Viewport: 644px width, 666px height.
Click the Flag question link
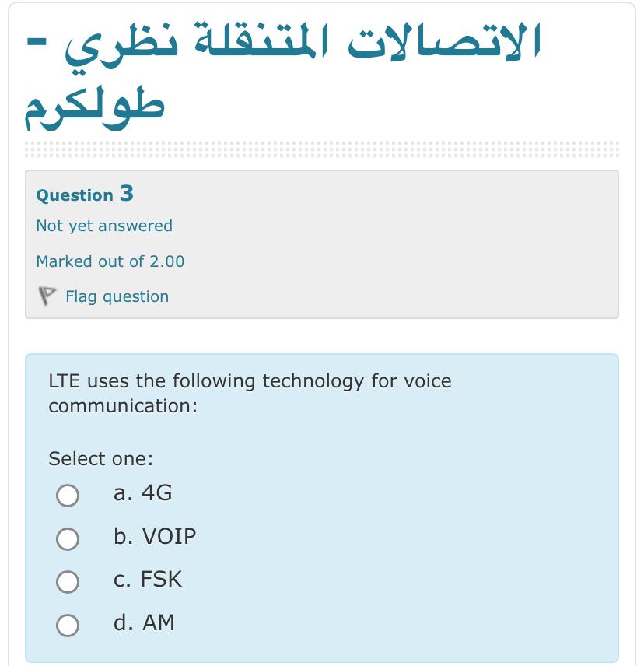tap(117, 296)
